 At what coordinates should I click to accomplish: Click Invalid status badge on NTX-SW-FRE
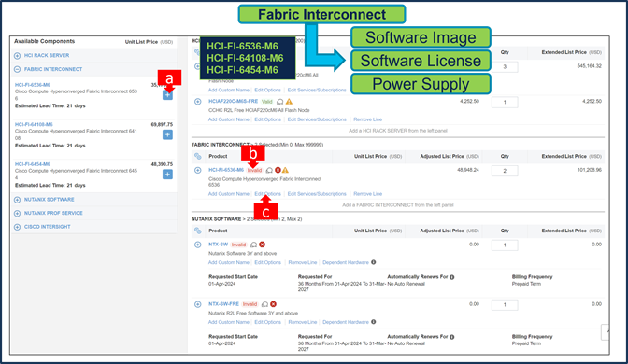pyautogui.click(x=250, y=304)
